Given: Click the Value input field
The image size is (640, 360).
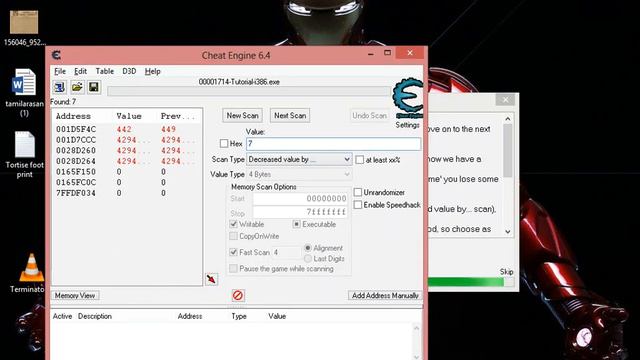Looking at the screenshot, I should tap(333, 144).
